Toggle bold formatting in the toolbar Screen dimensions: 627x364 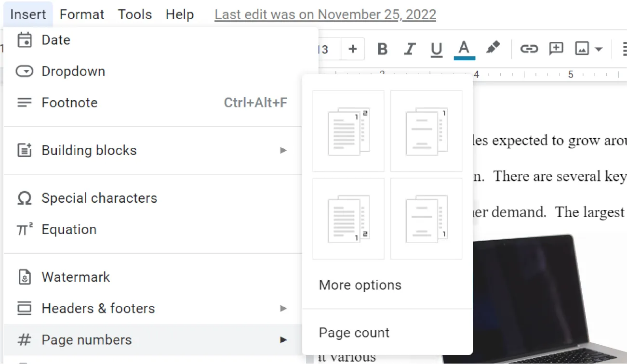[x=382, y=49]
